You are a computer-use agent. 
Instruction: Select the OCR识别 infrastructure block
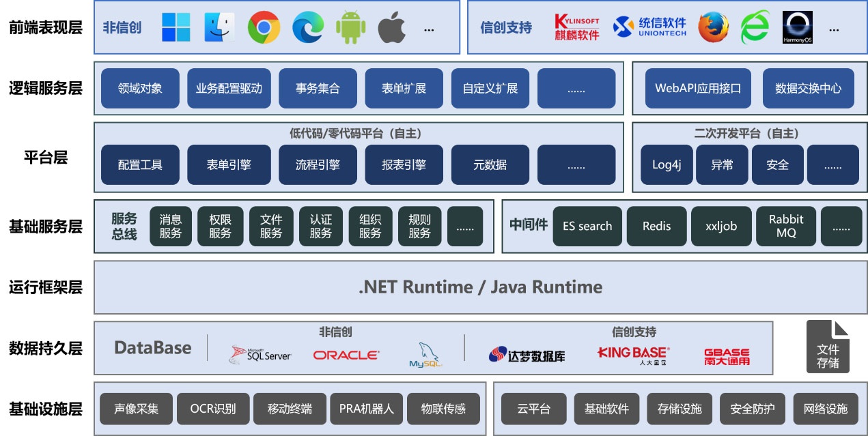(x=213, y=409)
